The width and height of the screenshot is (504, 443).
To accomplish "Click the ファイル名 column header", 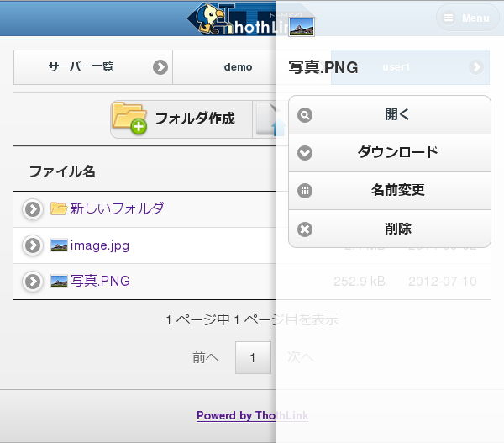I will tap(62, 171).
